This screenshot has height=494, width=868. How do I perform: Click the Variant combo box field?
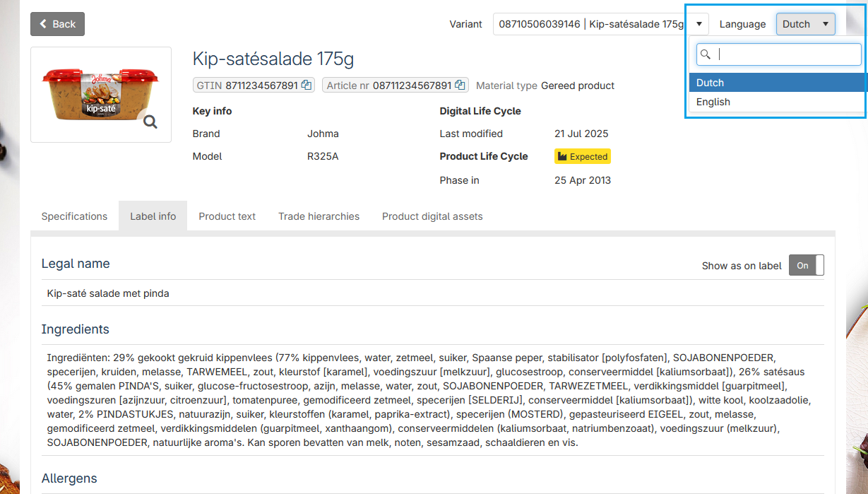[x=600, y=24]
